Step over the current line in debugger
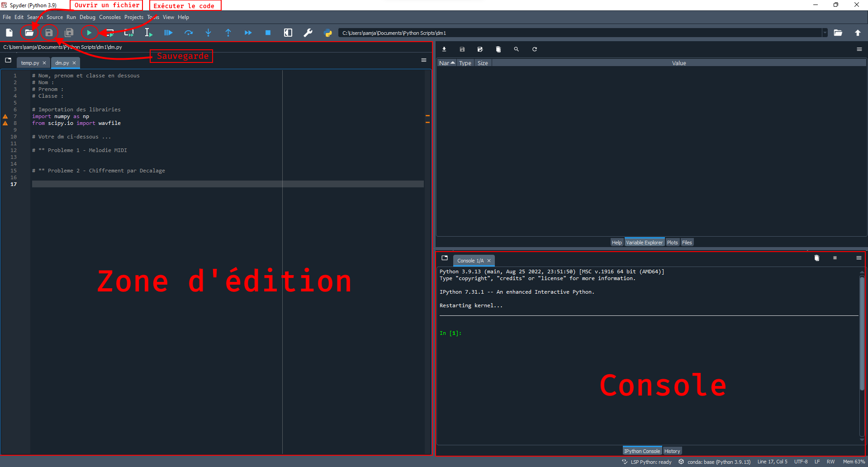 pos(188,33)
